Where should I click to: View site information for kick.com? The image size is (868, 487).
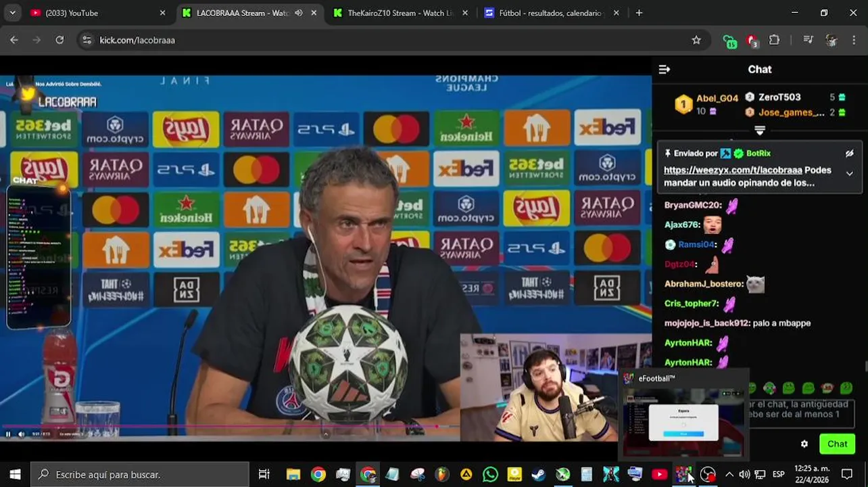(87, 40)
